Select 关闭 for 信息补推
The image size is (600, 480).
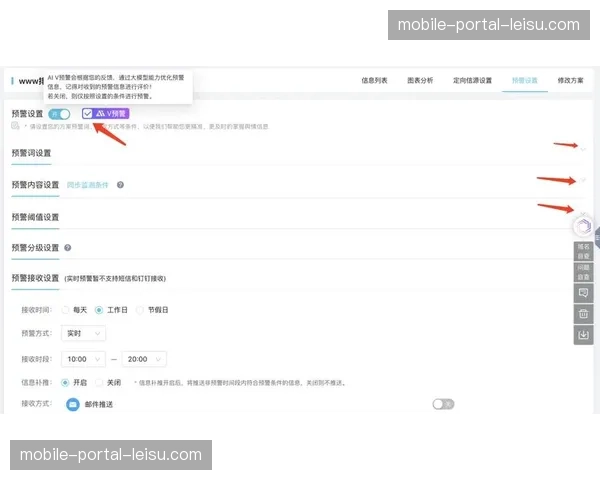point(99,382)
